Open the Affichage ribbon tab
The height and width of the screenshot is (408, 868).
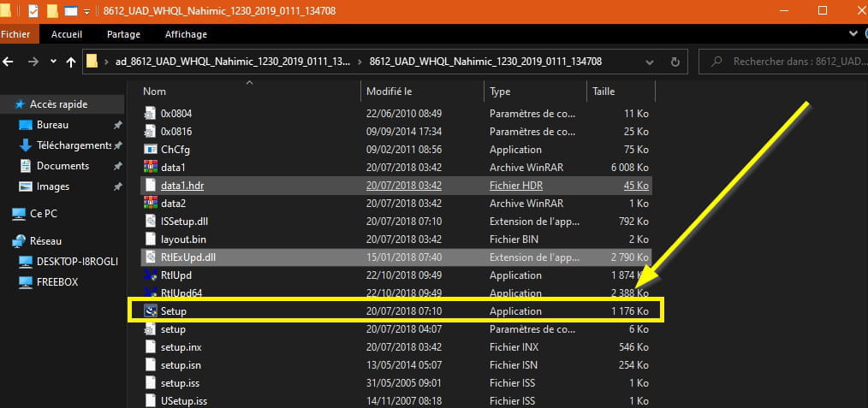(x=186, y=34)
